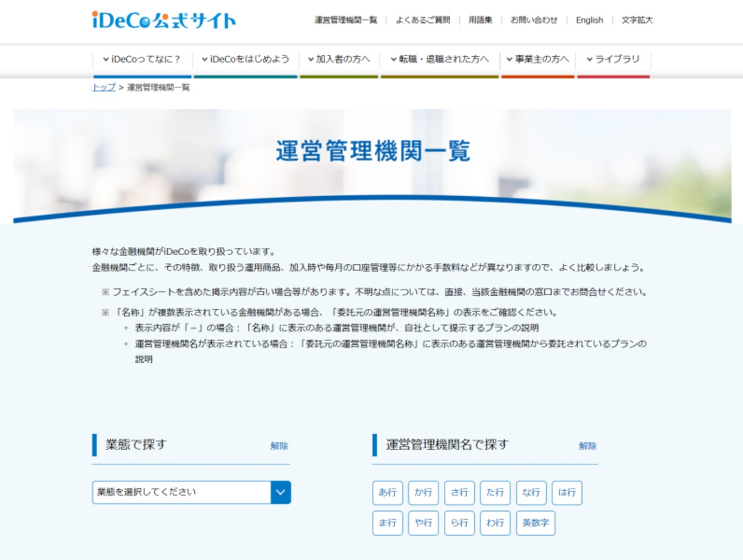Filter institutions by ま行
Screen dimensions: 743x560
point(388,523)
